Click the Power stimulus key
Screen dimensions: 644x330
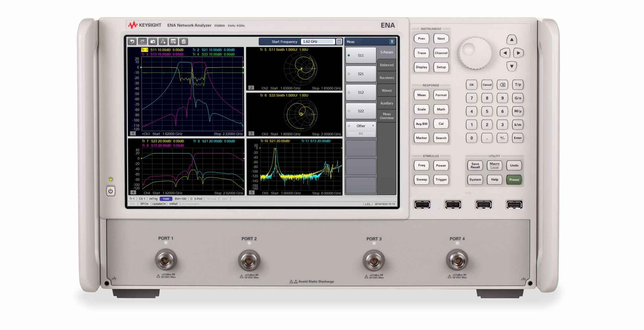coord(441,165)
